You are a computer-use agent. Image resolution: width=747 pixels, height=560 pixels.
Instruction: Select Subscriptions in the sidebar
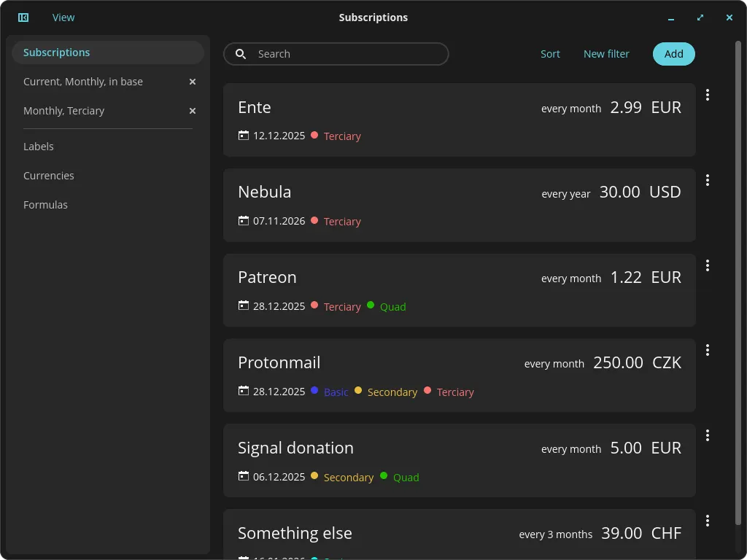pos(108,52)
